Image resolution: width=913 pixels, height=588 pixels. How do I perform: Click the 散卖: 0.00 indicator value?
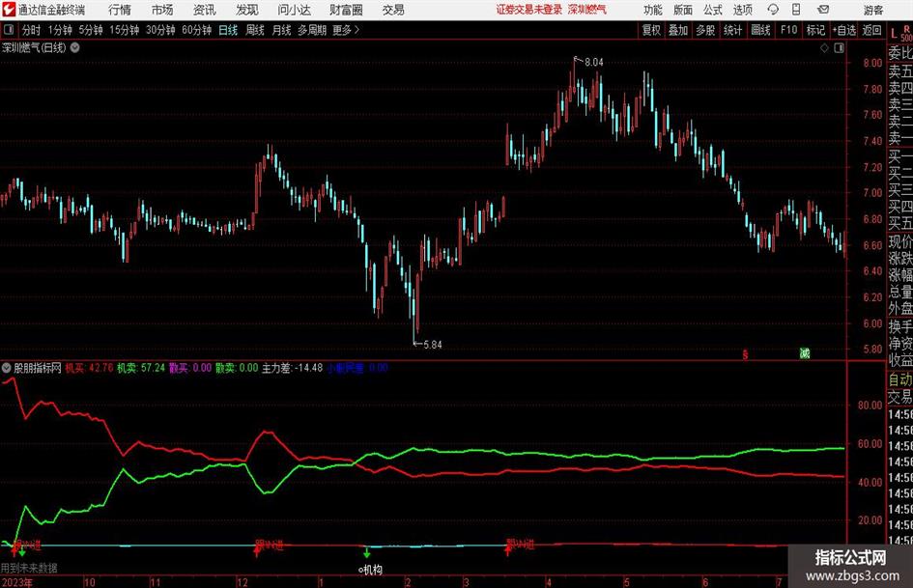click(x=237, y=368)
